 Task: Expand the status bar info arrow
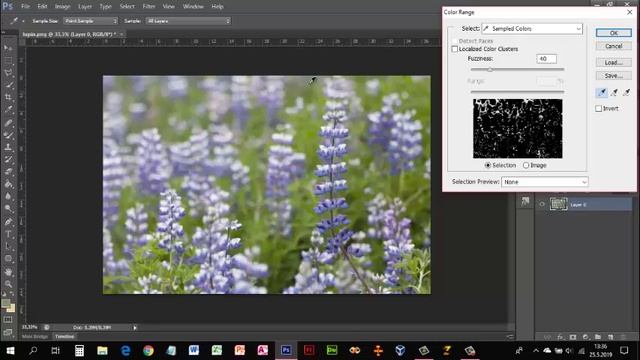135,327
